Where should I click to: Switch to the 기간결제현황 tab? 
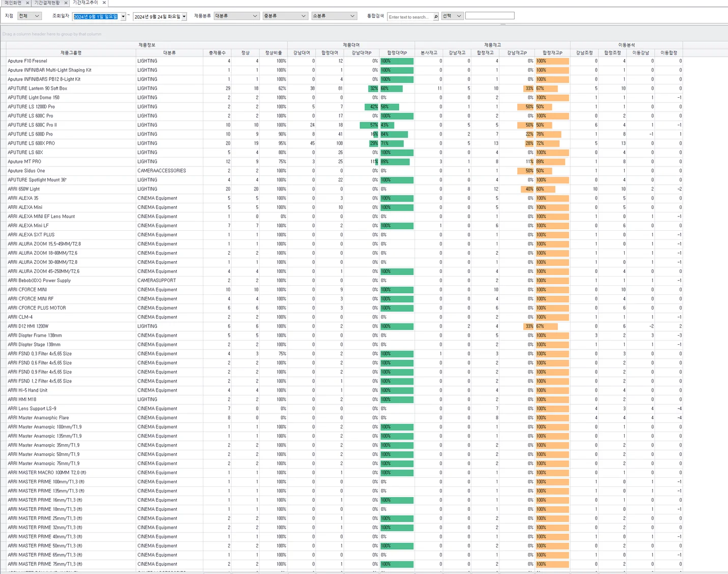coord(47,3)
